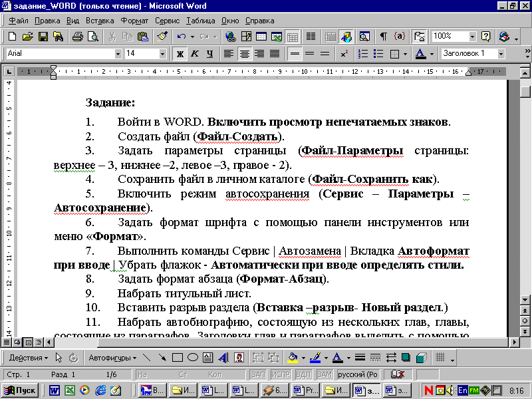The height and width of the screenshot is (399, 532).
Task: Open the font color dropdown arrow in formatting toolbar
Action: (432, 54)
